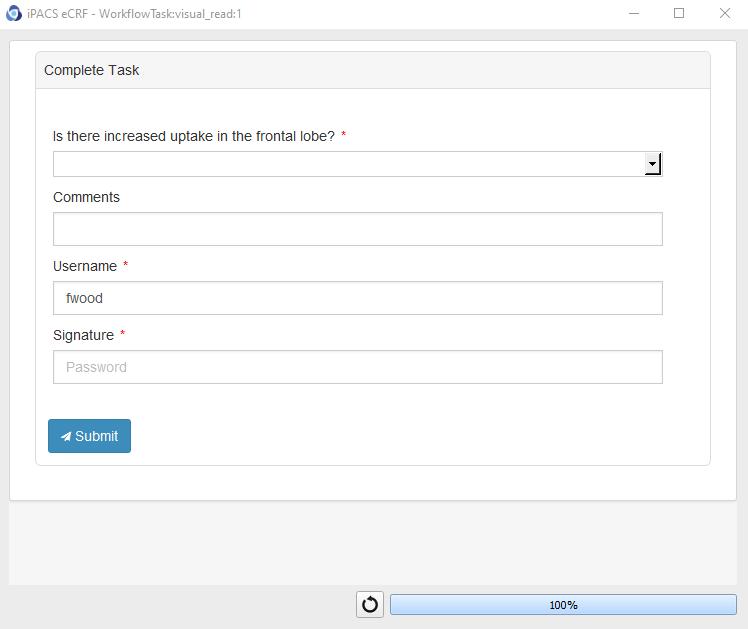The width and height of the screenshot is (748, 629).
Task: Click the paper plane icon on Submit
Action: pyautogui.click(x=66, y=437)
